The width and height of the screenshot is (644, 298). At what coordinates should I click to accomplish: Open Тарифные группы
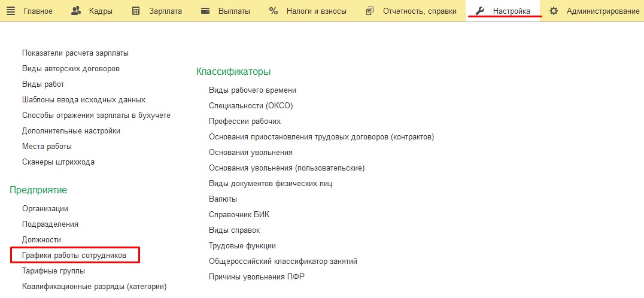(54, 271)
